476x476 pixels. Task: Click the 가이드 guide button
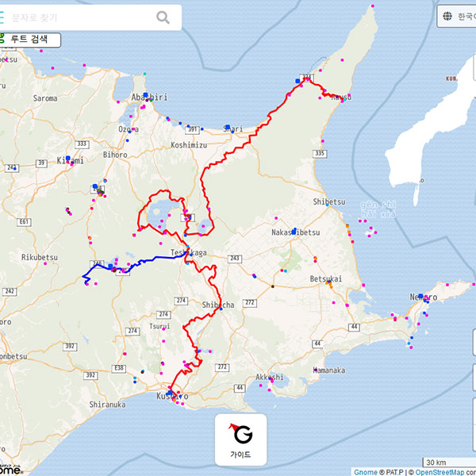(x=240, y=440)
